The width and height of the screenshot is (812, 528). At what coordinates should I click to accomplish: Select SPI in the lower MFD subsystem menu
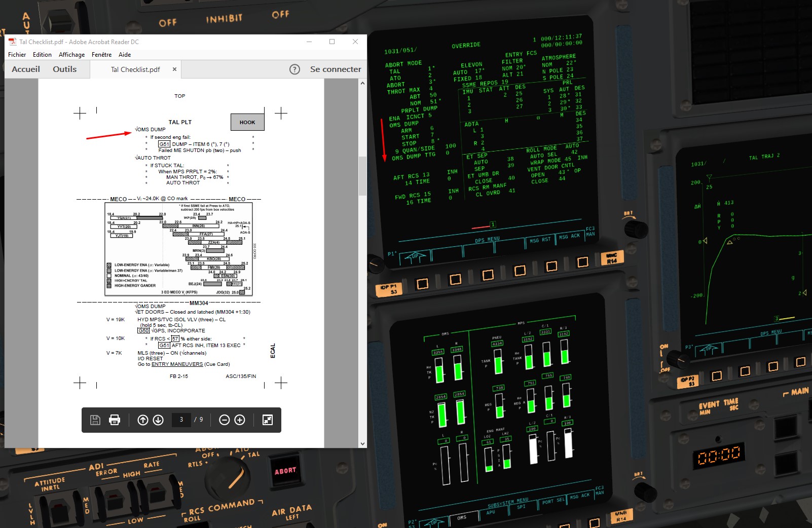coord(521,506)
